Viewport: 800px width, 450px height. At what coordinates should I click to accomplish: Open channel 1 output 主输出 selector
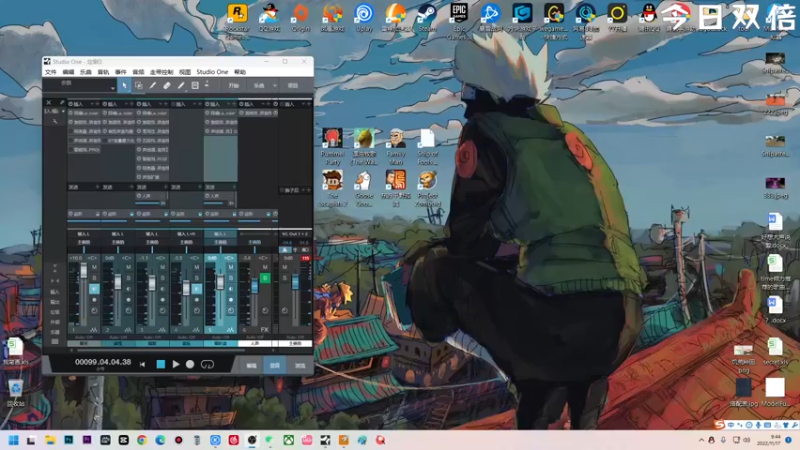pyautogui.click(x=84, y=242)
